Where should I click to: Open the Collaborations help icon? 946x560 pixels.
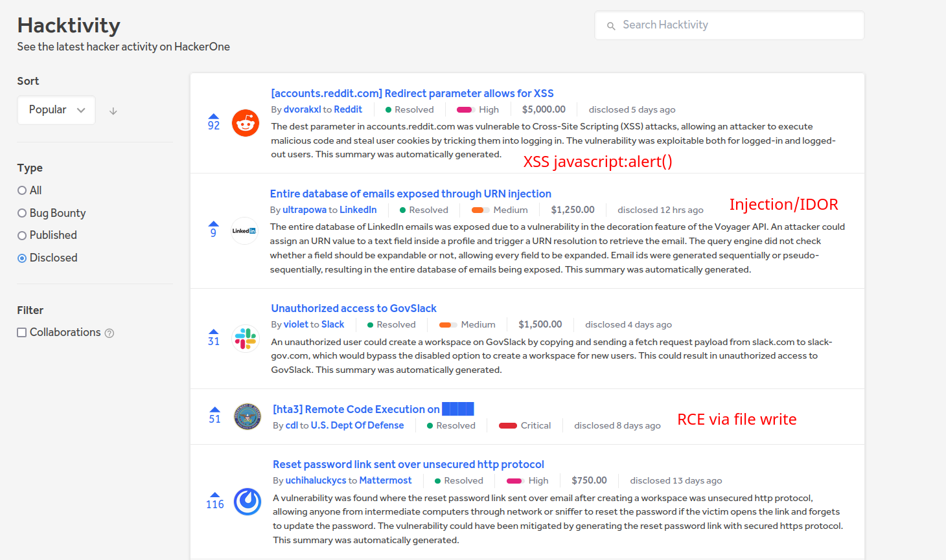coord(110,333)
